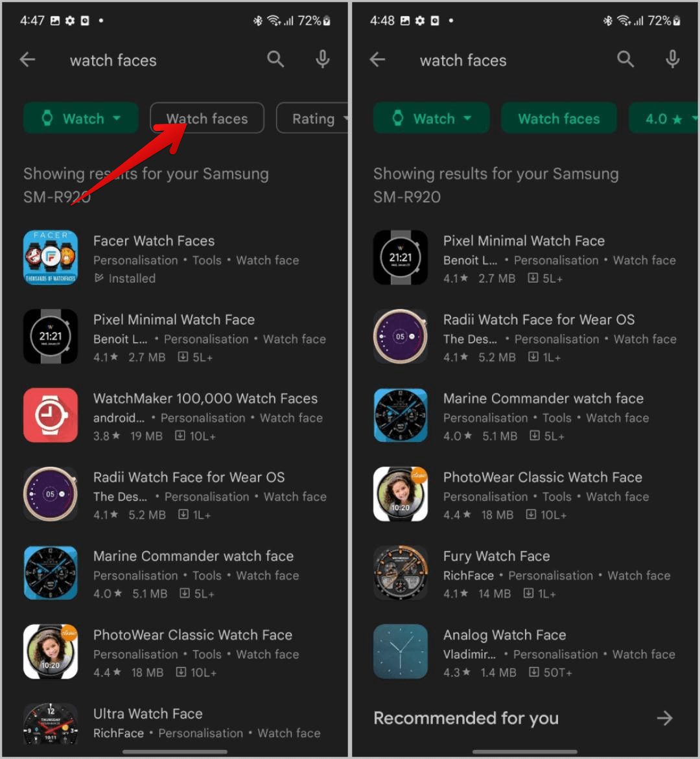Tap settings gear in left status bar
The width and height of the screenshot is (700, 759).
(x=70, y=20)
